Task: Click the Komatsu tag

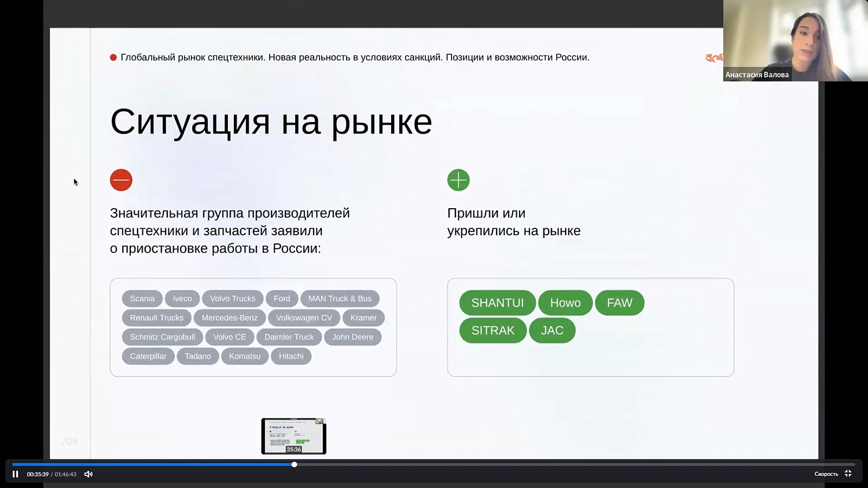Action: [245, 356]
